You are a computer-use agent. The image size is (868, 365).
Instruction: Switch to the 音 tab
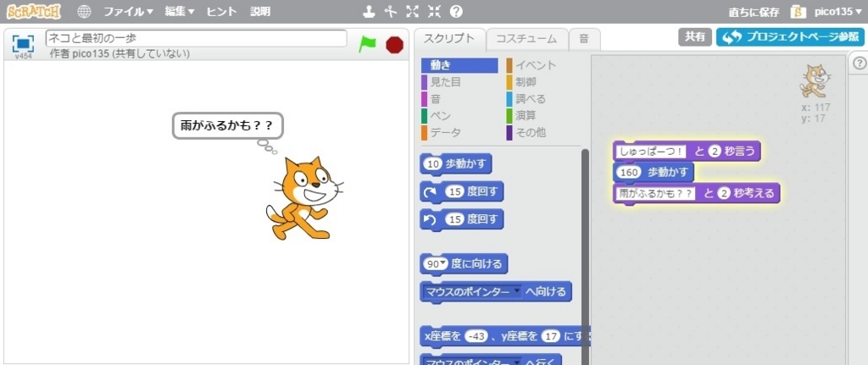[x=584, y=39]
